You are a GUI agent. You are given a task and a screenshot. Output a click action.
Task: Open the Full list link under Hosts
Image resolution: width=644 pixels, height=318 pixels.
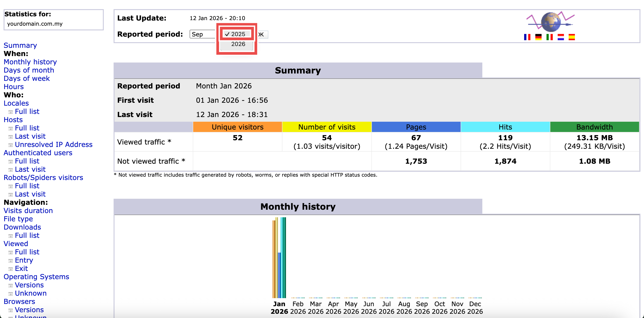pyautogui.click(x=27, y=128)
